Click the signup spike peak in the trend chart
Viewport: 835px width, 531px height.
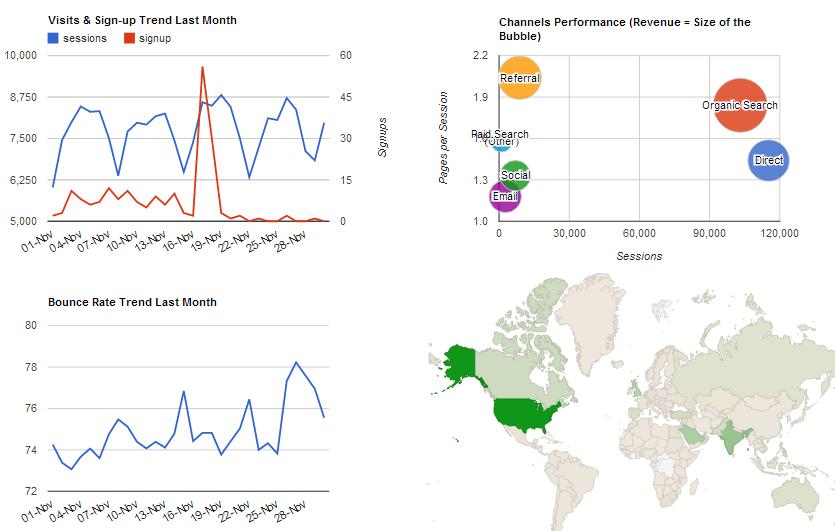pos(202,68)
